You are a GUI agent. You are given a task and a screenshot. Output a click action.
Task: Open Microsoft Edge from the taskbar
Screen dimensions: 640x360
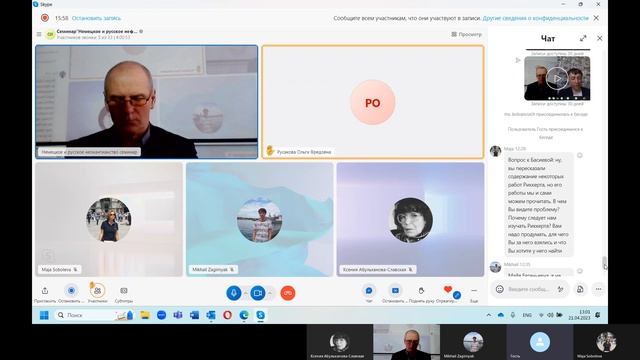coord(244,315)
